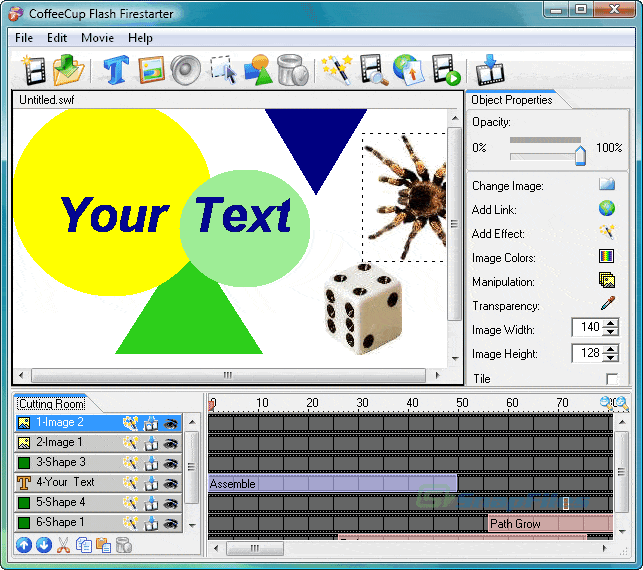The height and width of the screenshot is (570, 643).
Task: Click the Transparency eyedropper icon
Action: 606,305
